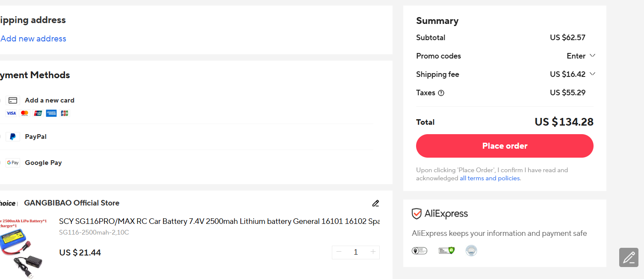Click the credit card icon
The image size is (644, 279).
13,100
